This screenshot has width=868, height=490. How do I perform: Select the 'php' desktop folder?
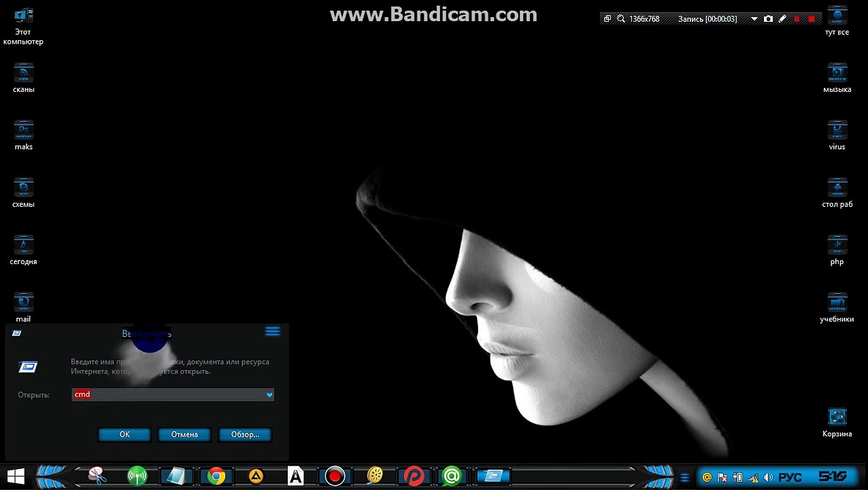pyautogui.click(x=837, y=250)
